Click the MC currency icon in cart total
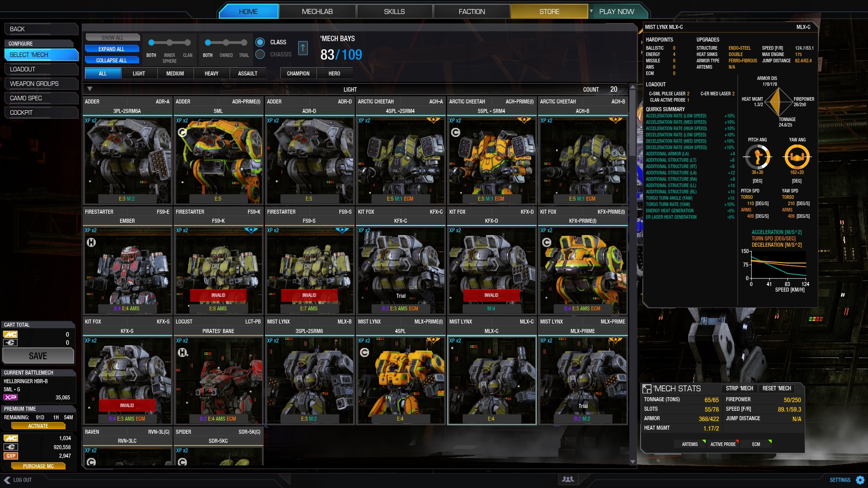Screen dimensions: 868x488 point(10,334)
